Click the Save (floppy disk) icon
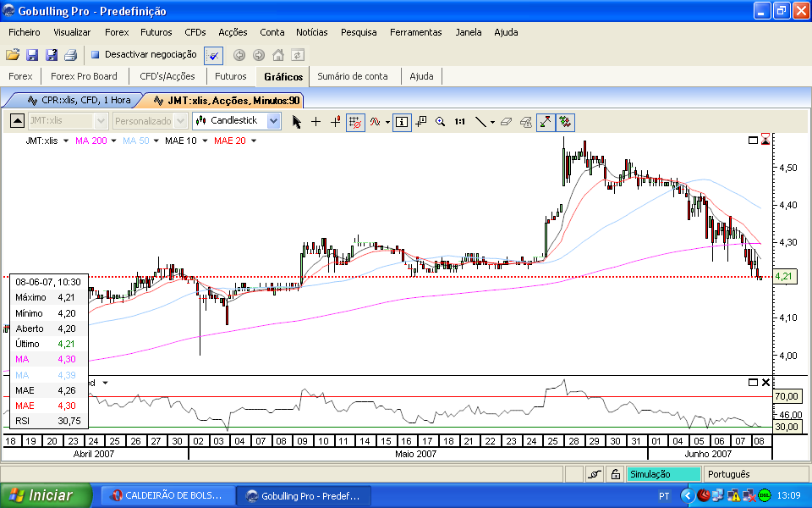Screen dimensions: 812x508 point(32,54)
